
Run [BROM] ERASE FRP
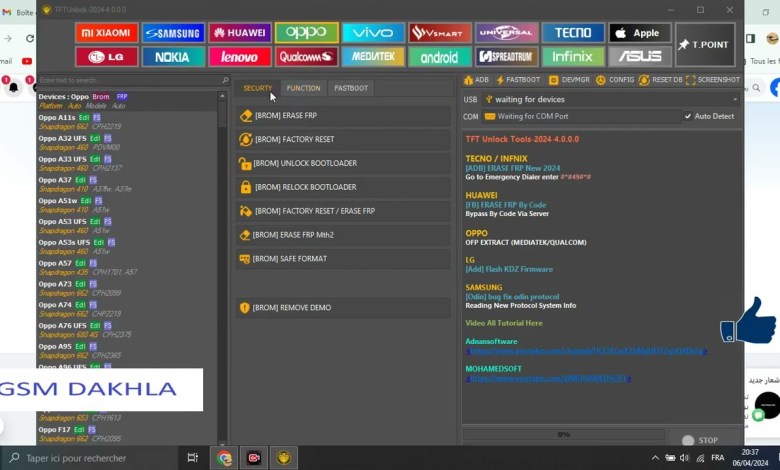(x=343, y=115)
